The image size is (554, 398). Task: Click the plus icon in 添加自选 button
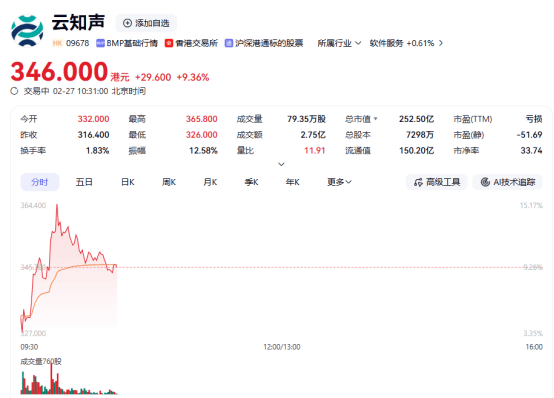tap(127, 23)
